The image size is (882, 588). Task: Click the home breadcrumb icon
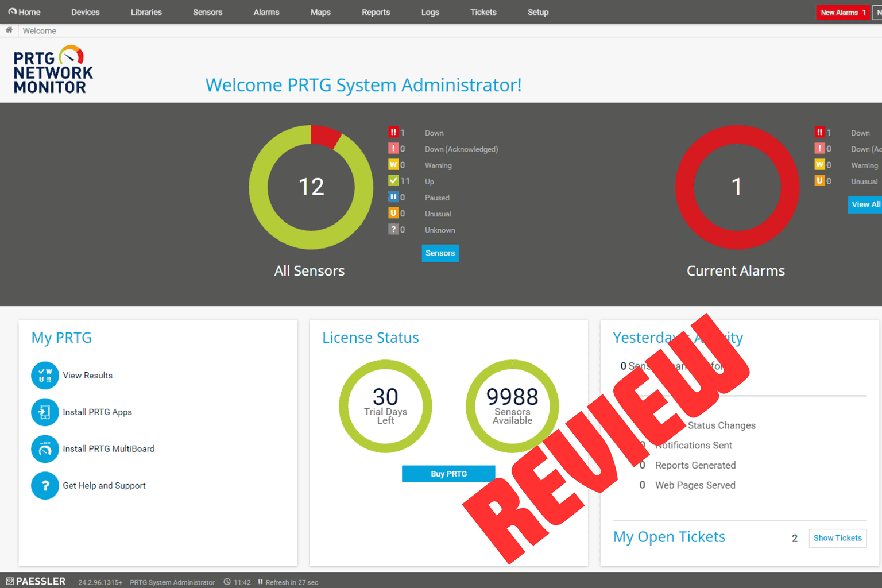click(x=9, y=30)
